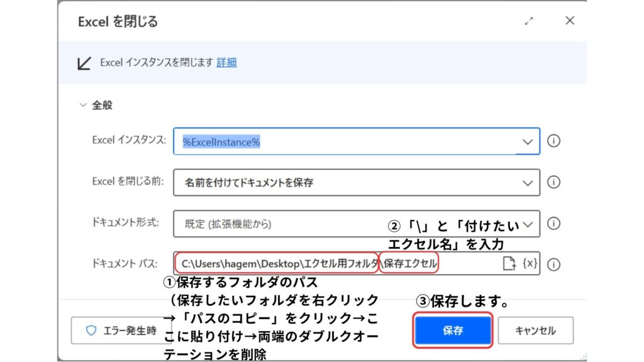Expand the ドキュメント形式 dropdown
The width and height of the screenshot is (644, 362).
tap(528, 224)
